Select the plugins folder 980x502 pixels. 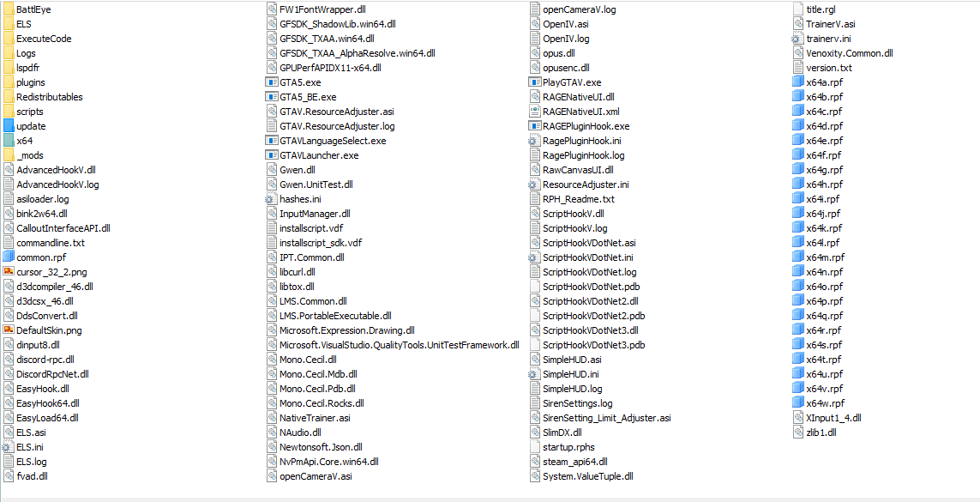coord(24,82)
